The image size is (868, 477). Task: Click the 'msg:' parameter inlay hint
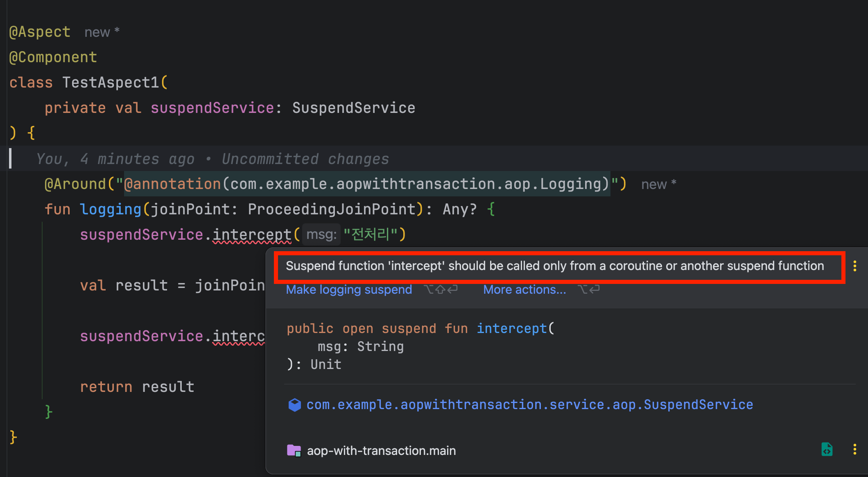click(321, 234)
